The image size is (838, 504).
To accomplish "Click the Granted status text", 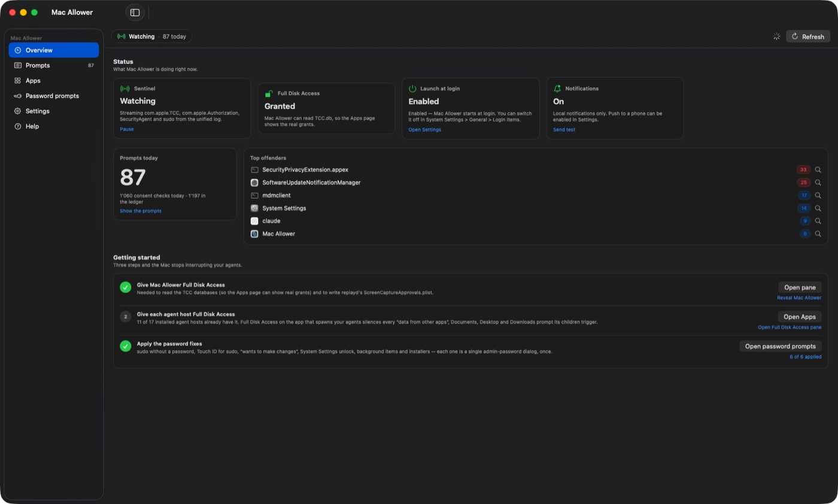I will (x=280, y=106).
